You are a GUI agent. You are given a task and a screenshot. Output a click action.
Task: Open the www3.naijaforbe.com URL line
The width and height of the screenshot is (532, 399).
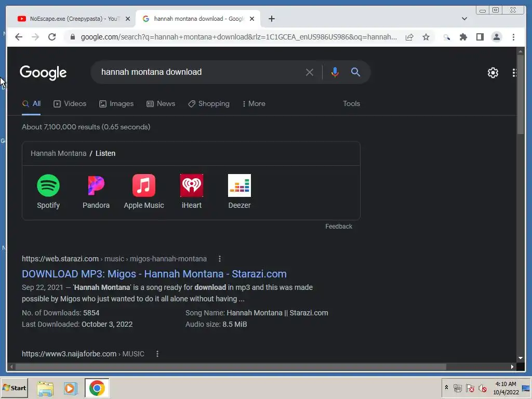83,354
